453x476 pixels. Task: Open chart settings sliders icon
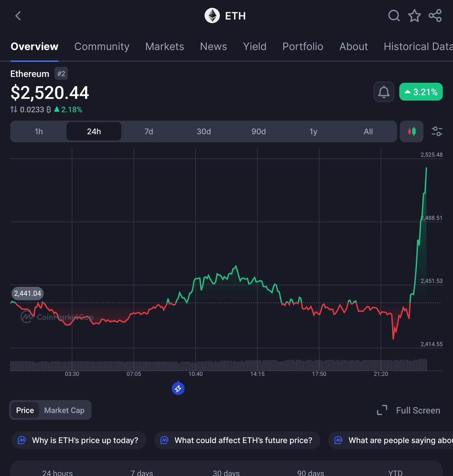[437, 131]
